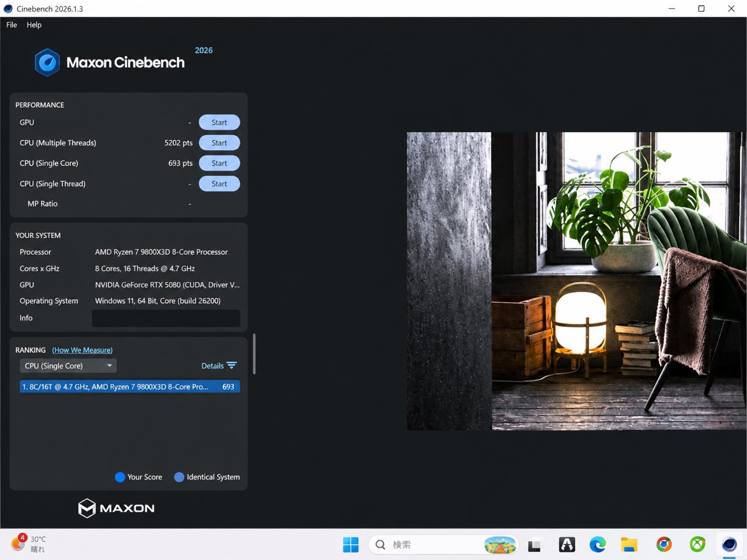Close the Cinebench window
This screenshot has height=560, width=747.
tap(731, 9)
